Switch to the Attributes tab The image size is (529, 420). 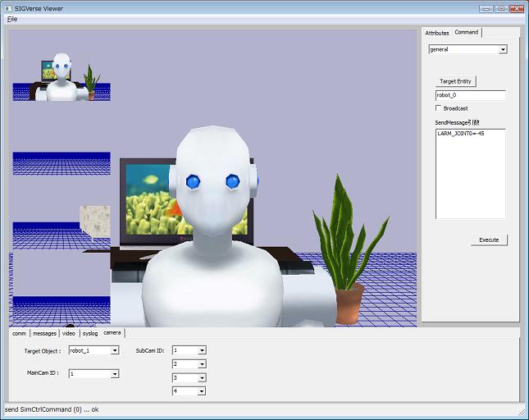[x=436, y=33]
